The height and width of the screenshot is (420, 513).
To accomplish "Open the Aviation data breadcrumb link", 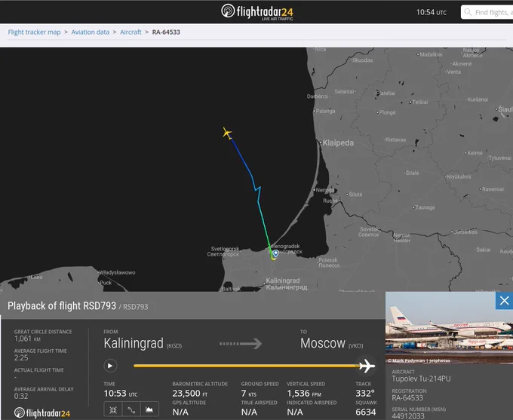I will tap(91, 32).
